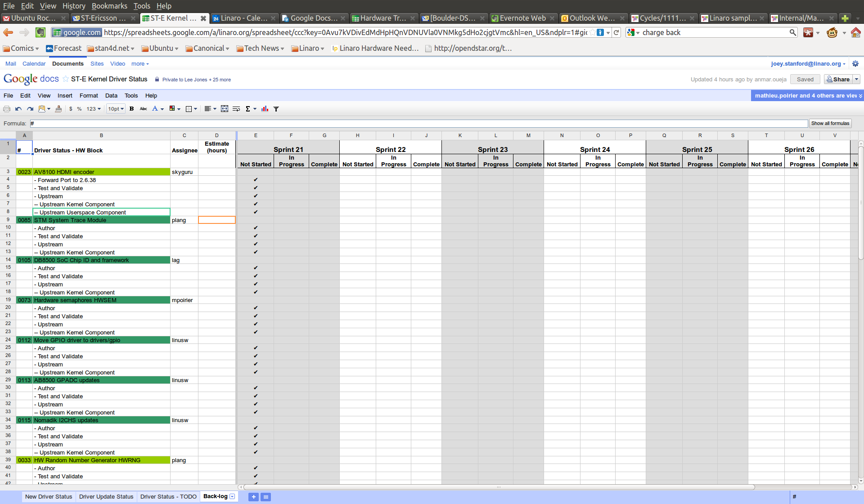The height and width of the screenshot is (504, 864).
Task: Open the font size 10pt dropdown
Action: 116,109
